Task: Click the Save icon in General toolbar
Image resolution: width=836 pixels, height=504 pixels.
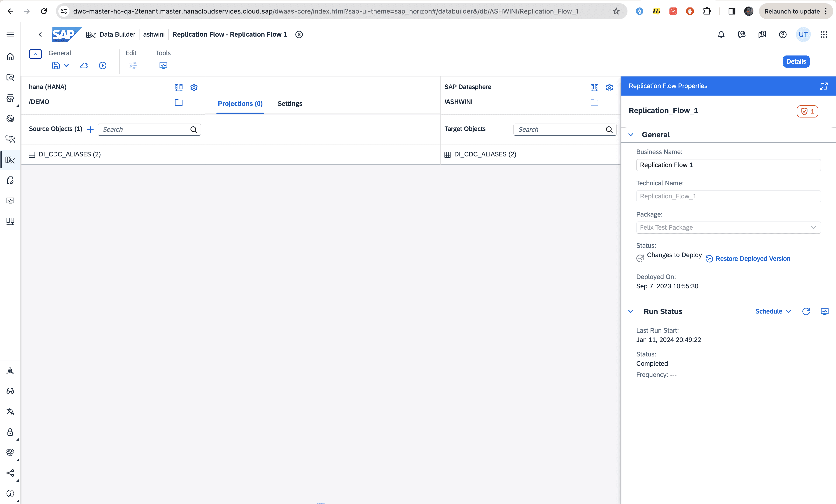Action: [x=56, y=66]
